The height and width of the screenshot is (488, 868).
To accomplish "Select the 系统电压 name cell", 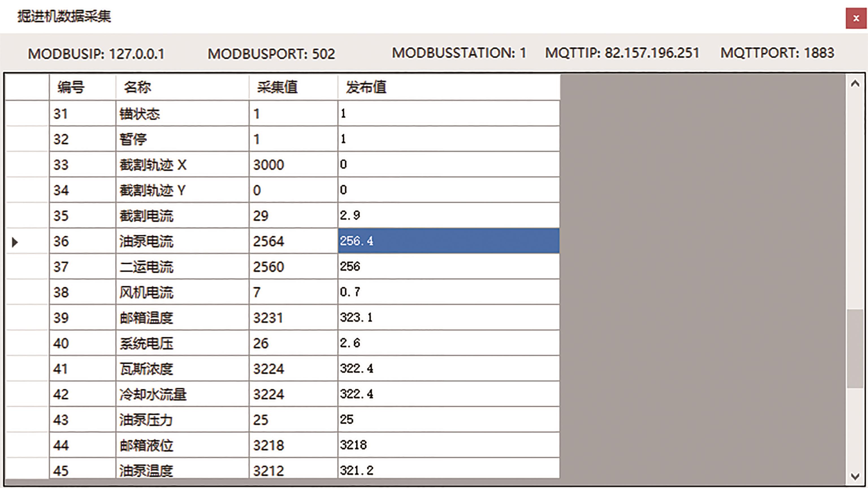I will [x=182, y=343].
